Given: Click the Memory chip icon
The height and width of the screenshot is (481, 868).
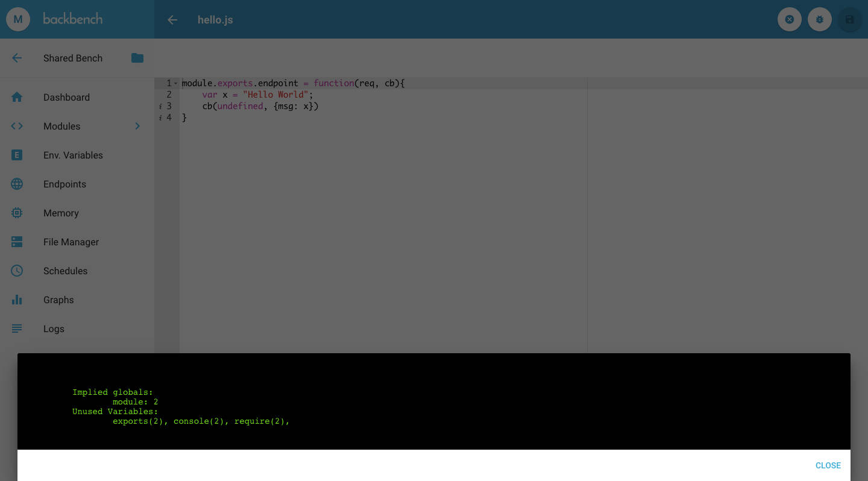Looking at the screenshot, I should click(x=17, y=213).
